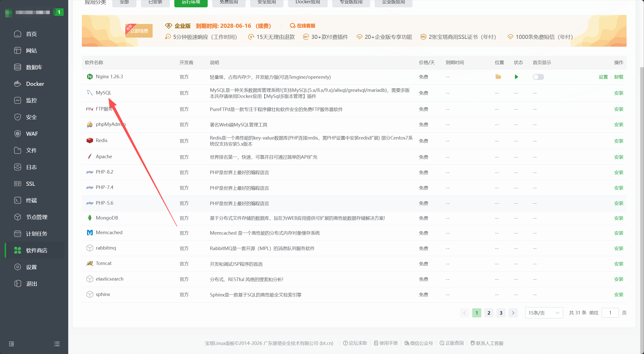Click the Memcached M icon

[90, 233]
